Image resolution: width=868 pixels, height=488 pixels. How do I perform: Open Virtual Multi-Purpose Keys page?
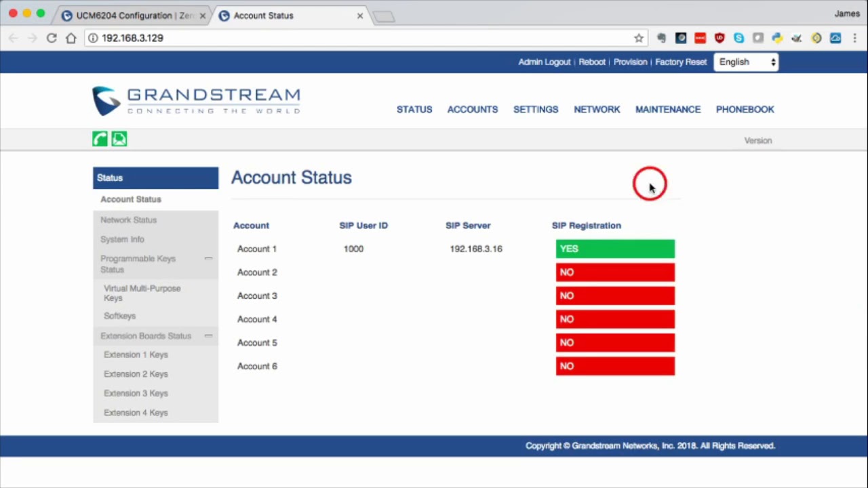tap(142, 293)
